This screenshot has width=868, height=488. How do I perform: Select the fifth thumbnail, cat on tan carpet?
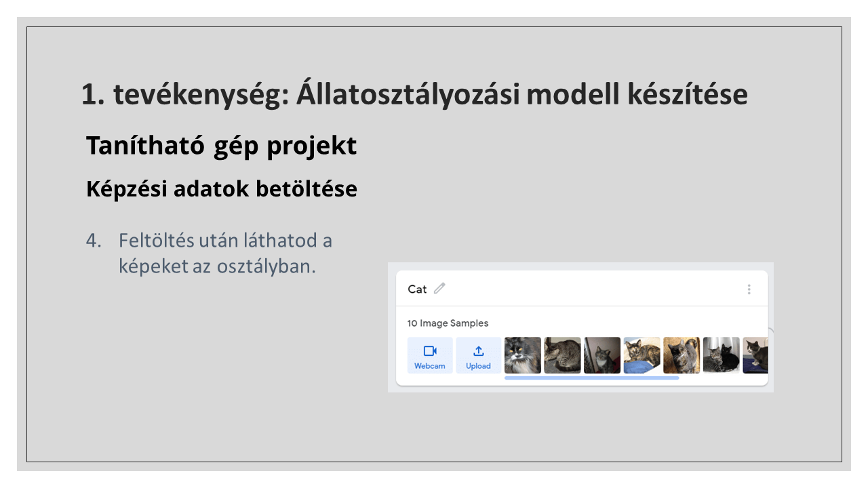point(682,355)
